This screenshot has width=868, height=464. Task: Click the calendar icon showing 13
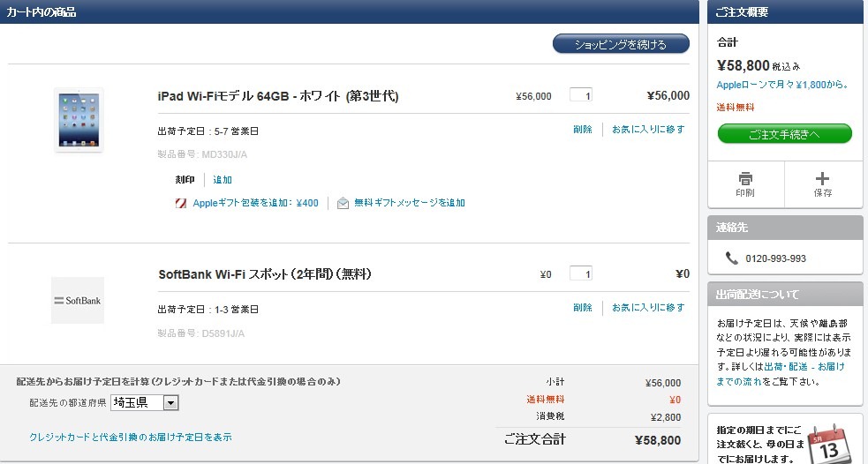point(827,444)
